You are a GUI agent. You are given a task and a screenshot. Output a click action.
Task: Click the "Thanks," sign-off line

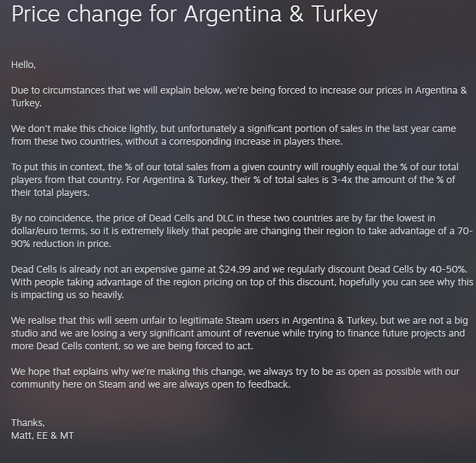pos(28,423)
